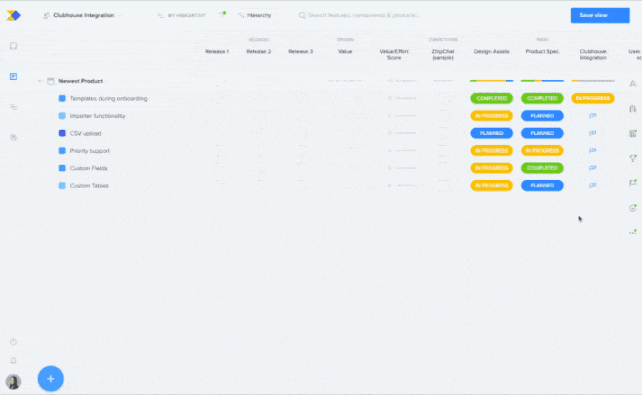Open the flag icon in right sidebar

[x=633, y=183]
